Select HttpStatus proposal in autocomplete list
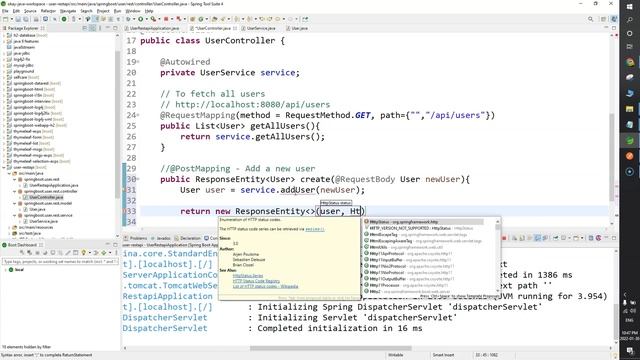 click(x=423, y=222)
